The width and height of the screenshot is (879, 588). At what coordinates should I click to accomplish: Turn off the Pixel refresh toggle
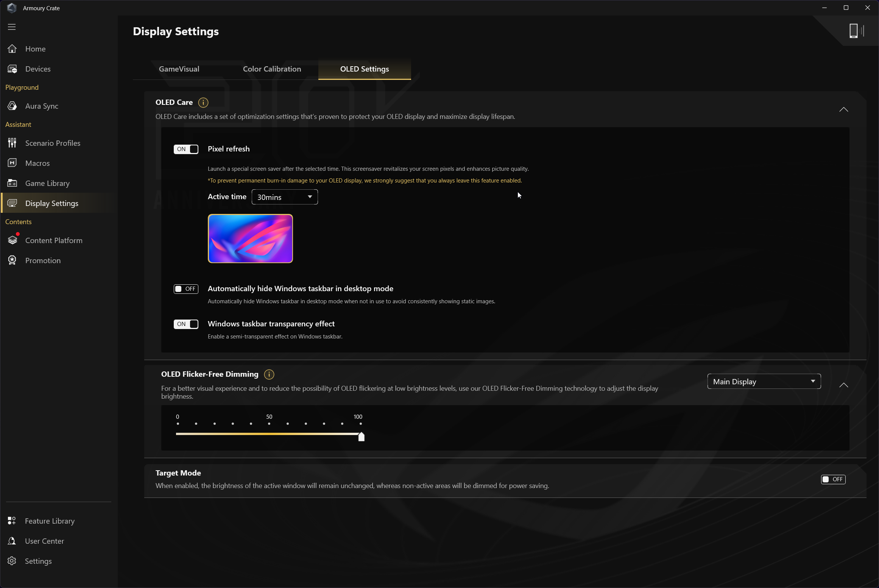pyautogui.click(x=186, y=149)
